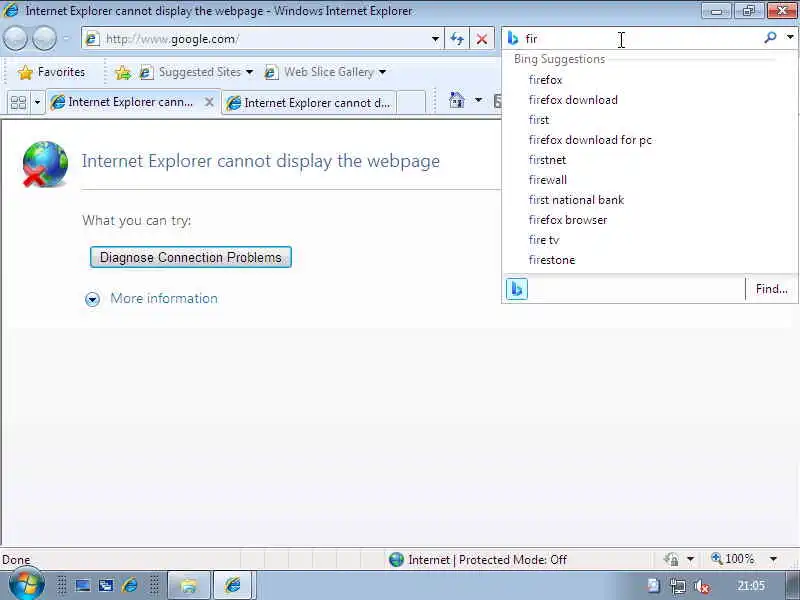Open a new blank tab

(x=411, y=102)
